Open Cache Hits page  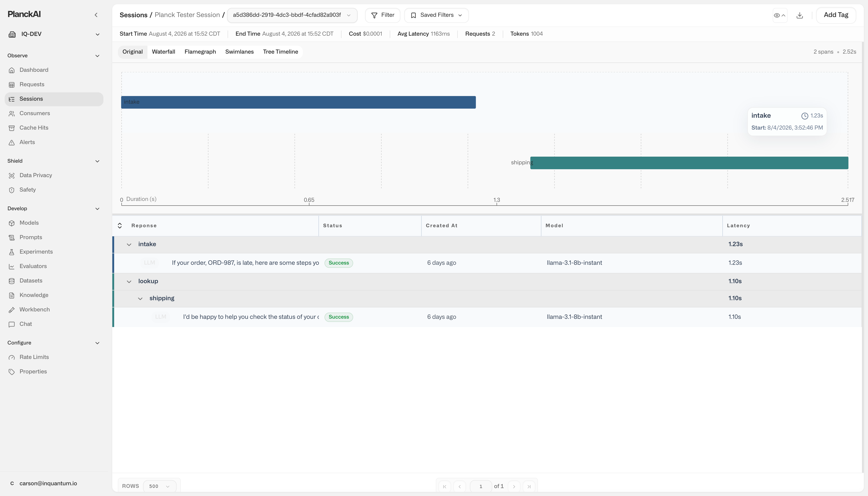54,128
